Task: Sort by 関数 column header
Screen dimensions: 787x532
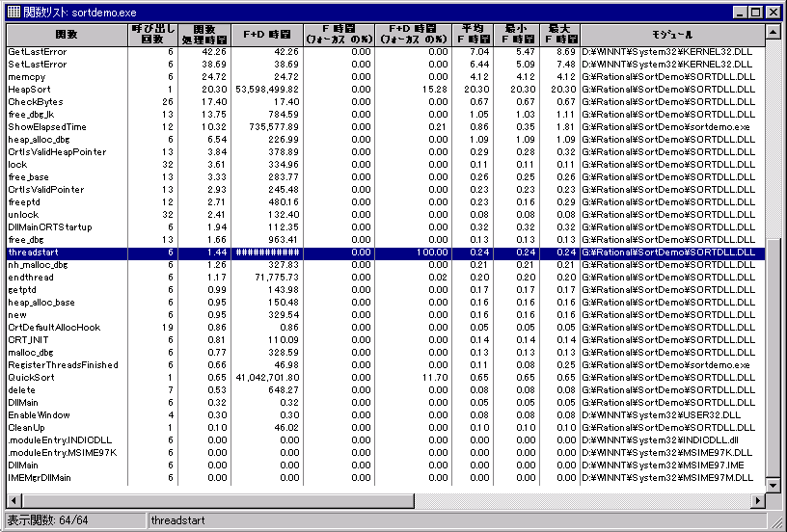Action: (67, 35)
